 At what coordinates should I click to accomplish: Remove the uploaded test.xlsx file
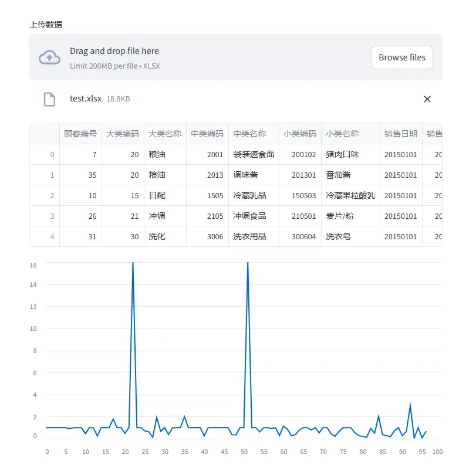pos(427,99)
